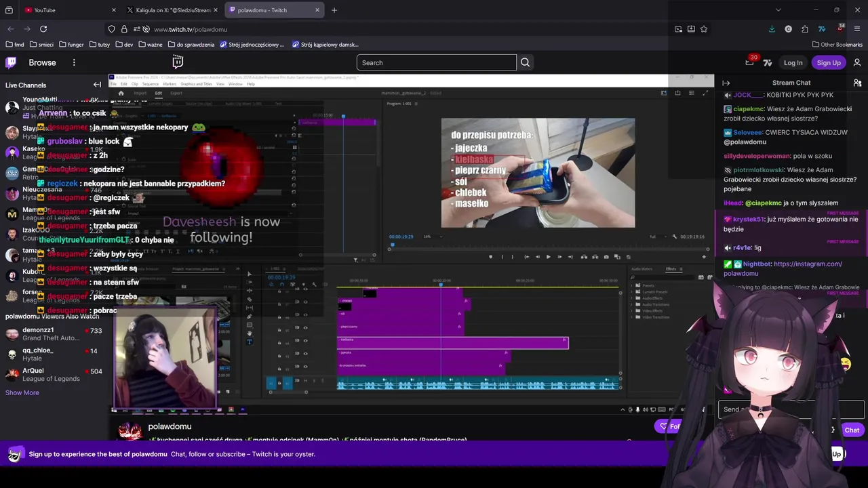The image size is (868, 488).
Task: Collapse the Stream Chat panel
Action: 726,83
